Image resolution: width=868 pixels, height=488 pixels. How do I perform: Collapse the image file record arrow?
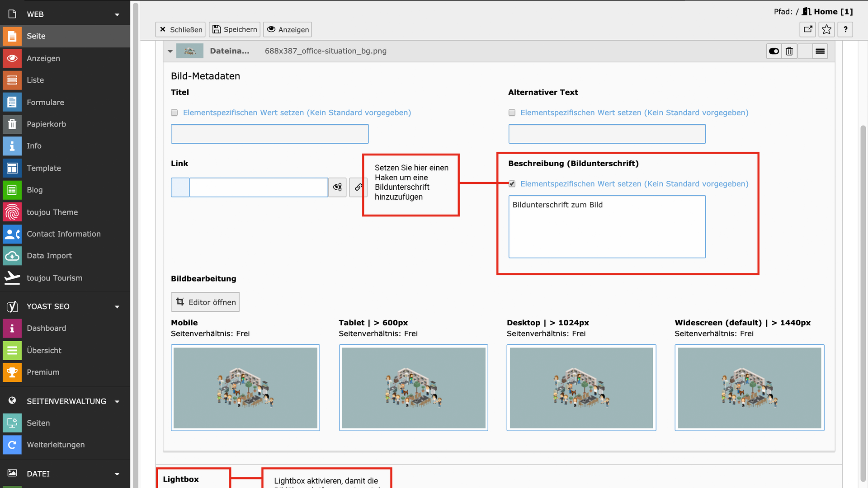[x=170, y=52]
